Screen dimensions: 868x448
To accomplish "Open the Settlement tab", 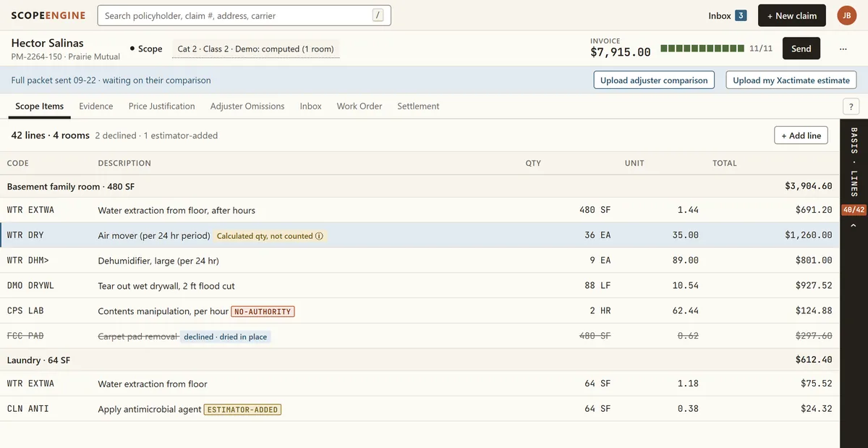I will tap(418, 106).
